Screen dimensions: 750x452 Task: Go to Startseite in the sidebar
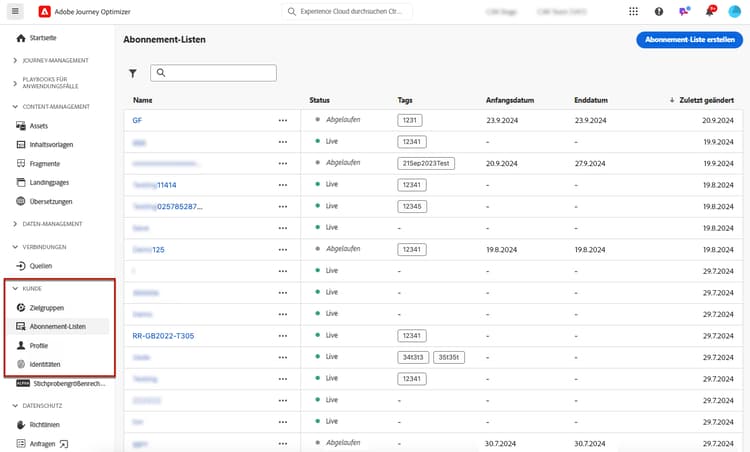click(43, 38)
